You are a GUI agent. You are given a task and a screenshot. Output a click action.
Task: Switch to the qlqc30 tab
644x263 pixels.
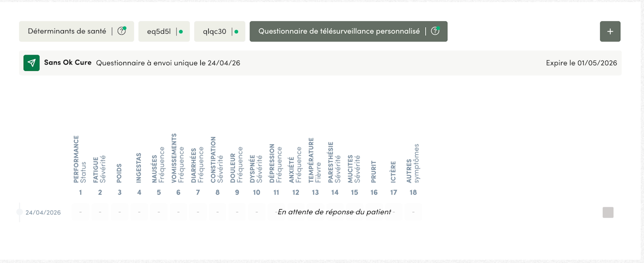pyautogui.click(x=220, y=31)
